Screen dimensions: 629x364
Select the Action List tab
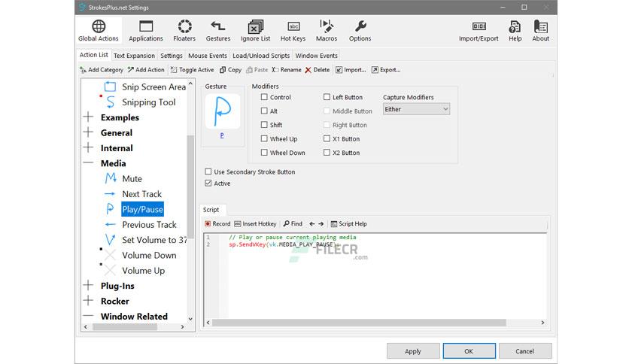coord(93,55)
